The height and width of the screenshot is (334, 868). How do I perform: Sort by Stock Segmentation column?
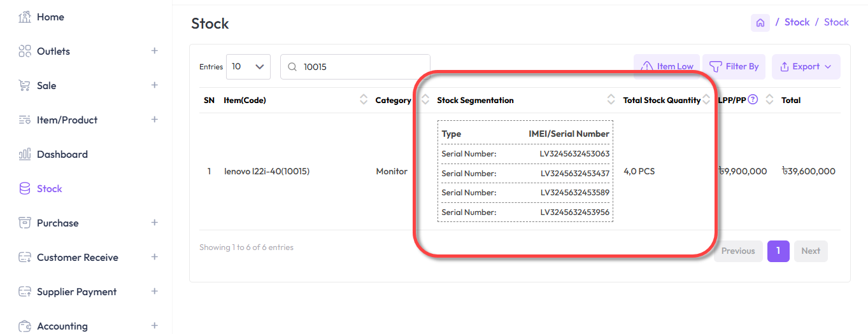(611, 100)
